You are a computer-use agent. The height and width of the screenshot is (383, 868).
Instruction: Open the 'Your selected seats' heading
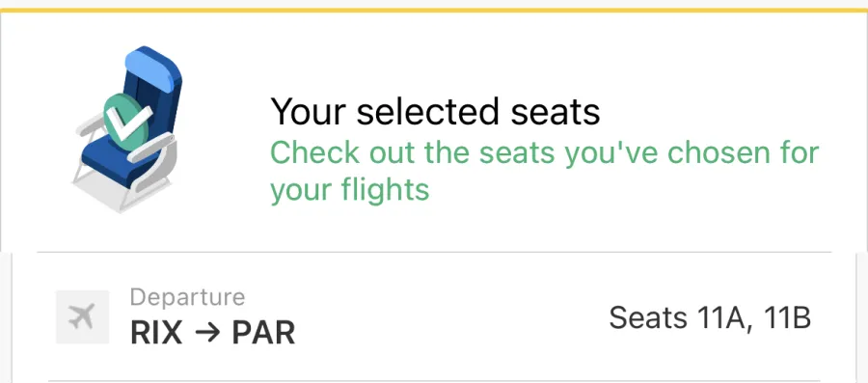click(x=435, y=111)
